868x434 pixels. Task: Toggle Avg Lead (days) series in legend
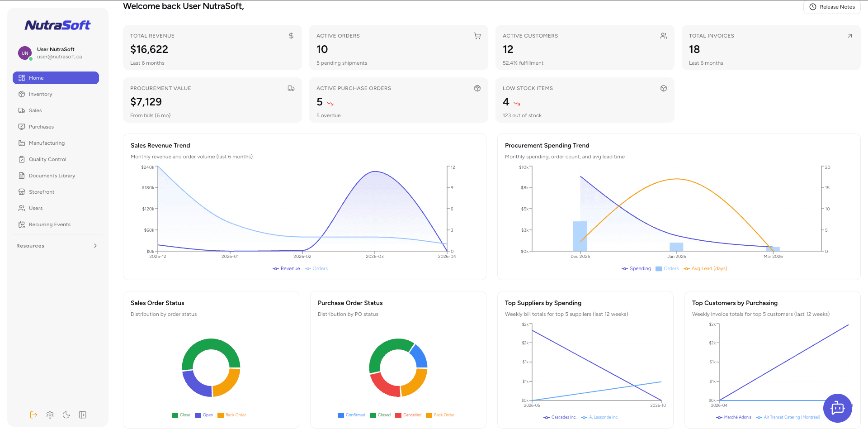pos(705,269)
